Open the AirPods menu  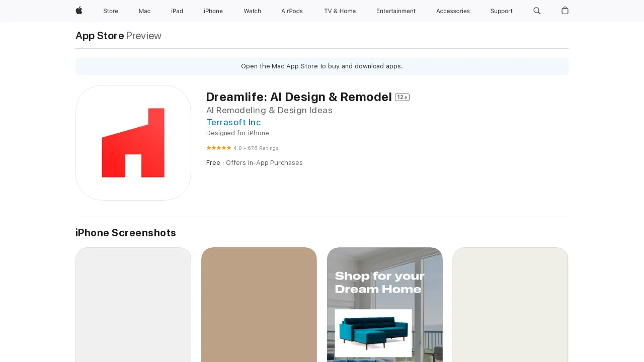point(292,11)
